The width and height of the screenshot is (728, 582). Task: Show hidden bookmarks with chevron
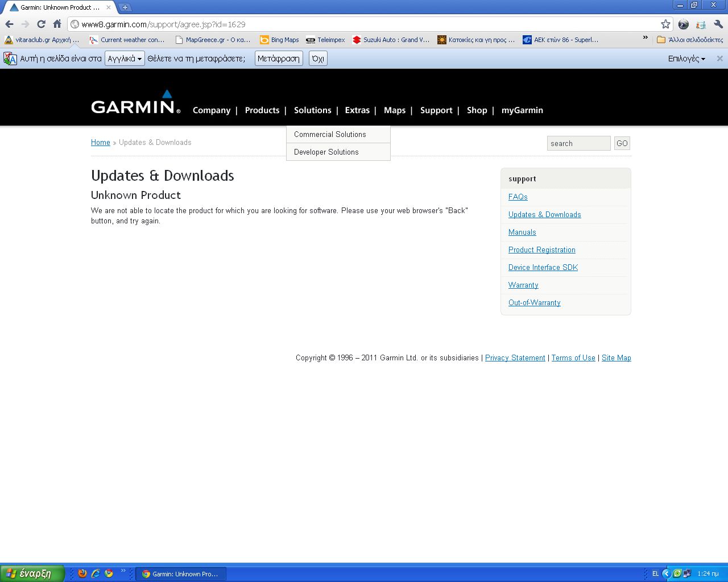tap(645, 38)
